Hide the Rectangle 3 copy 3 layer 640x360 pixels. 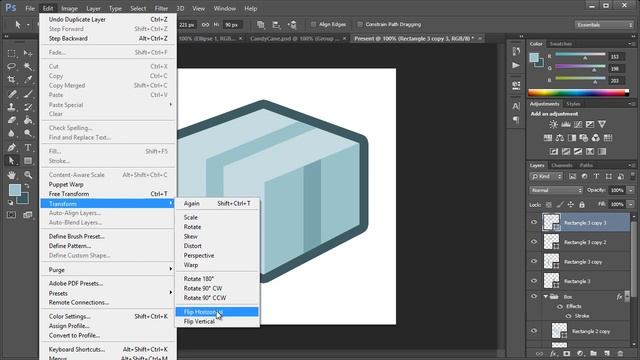pos(534,222)
